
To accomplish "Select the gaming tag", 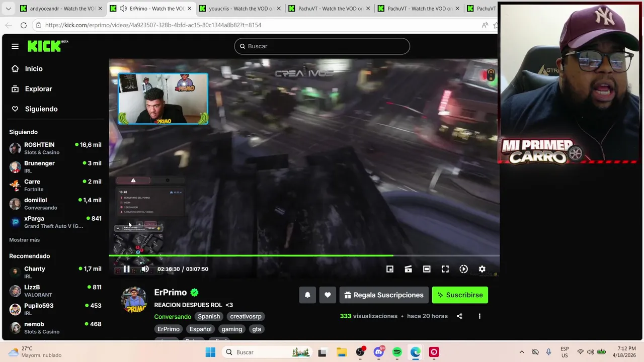I will (232, 329).
